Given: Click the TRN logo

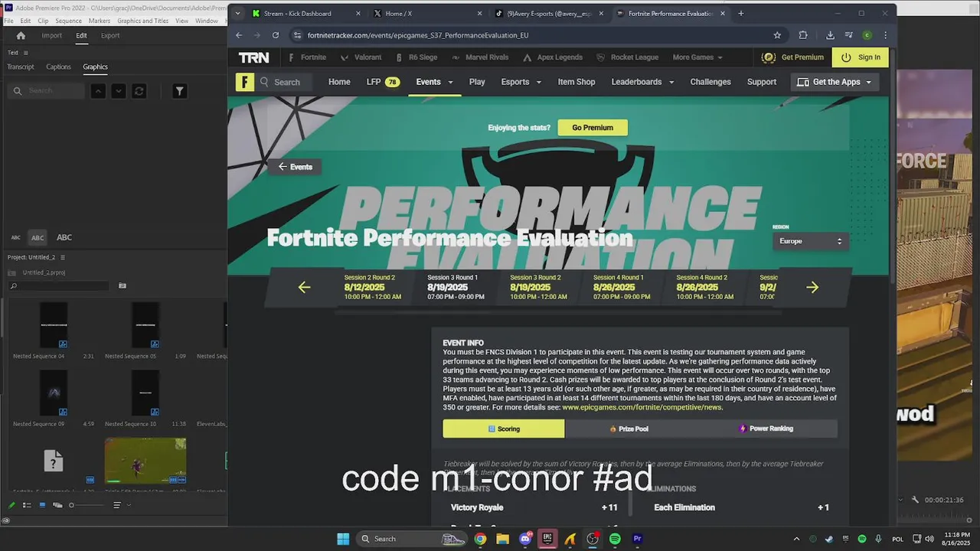Looking at the screenshot, I should point(253,57).
